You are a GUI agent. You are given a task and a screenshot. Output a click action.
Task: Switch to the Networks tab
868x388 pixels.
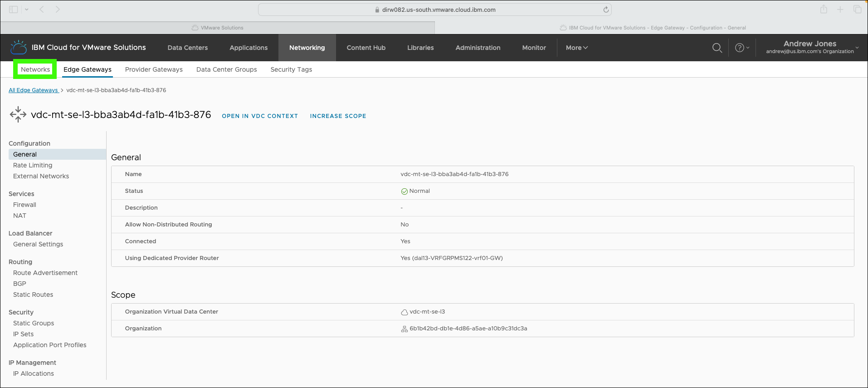pos(35,69)
